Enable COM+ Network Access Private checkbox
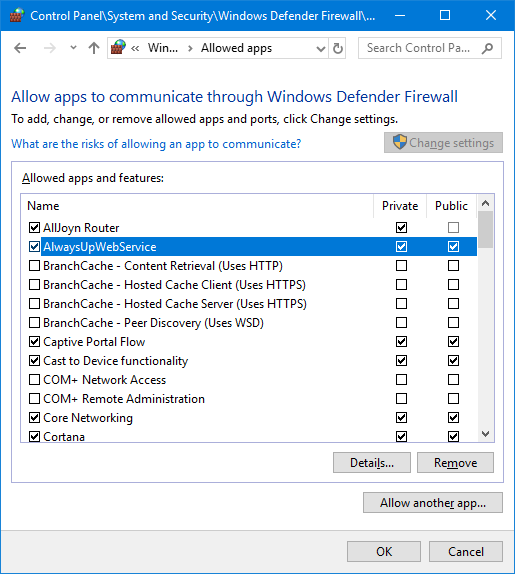 click(401, 380)
